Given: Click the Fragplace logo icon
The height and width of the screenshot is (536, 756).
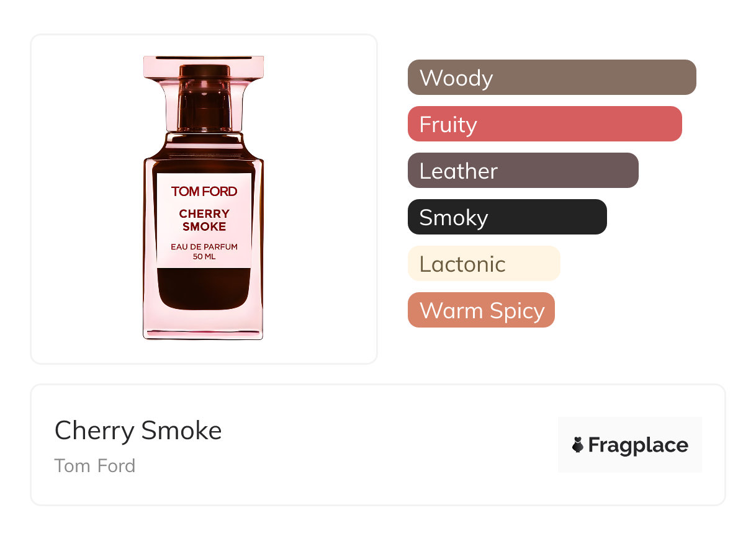Looking at the screenshot, I should tap(578, 445).
